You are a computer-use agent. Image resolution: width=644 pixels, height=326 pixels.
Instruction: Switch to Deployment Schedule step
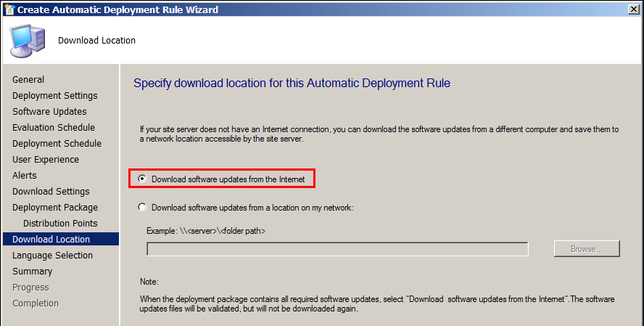(x=57, y=144)
